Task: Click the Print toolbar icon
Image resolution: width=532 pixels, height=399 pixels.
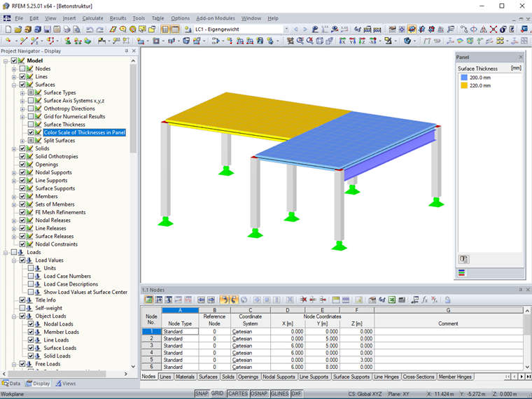Action: click(x=66, y=29)
